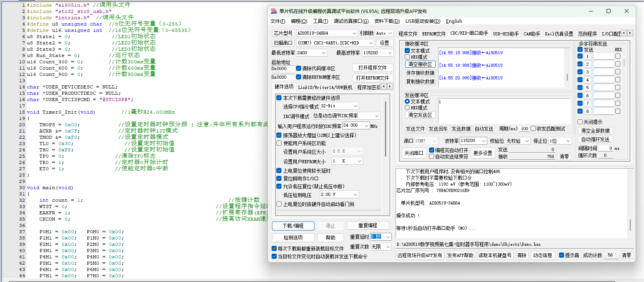Open the English menu
Viewport: 644px width, 282px height.
click(454, 21)
